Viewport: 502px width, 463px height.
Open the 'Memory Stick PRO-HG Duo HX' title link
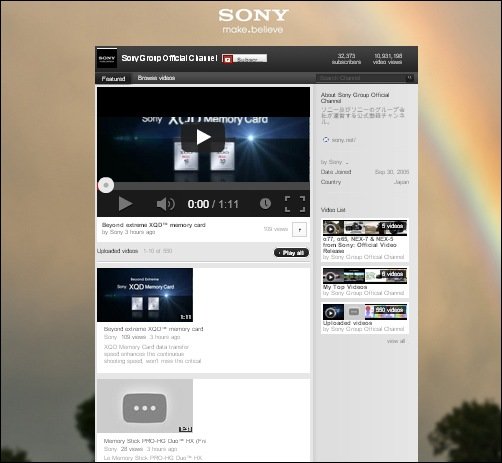(155, 441)
